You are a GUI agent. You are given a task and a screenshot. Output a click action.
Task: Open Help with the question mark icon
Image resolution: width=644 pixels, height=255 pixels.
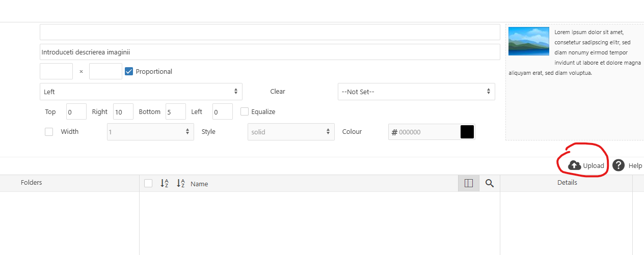(x=619, y=165)
